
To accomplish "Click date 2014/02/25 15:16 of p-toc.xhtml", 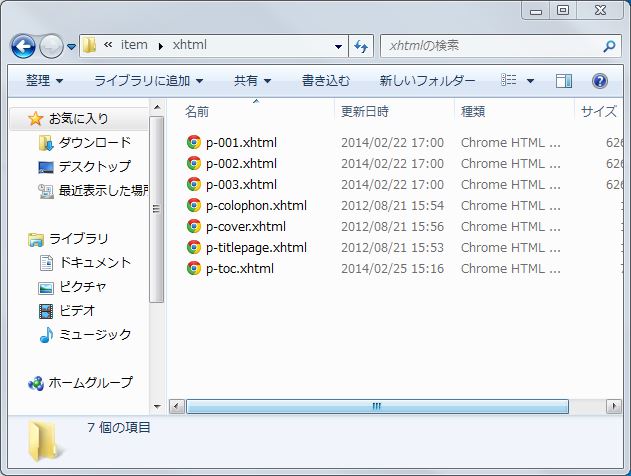I will pyautogui.click(x=392, y=268).
